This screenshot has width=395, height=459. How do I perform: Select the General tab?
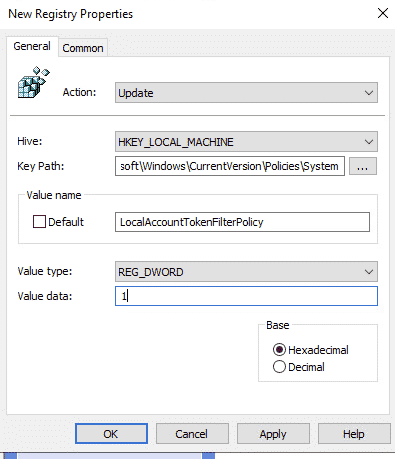coord(32,46)
